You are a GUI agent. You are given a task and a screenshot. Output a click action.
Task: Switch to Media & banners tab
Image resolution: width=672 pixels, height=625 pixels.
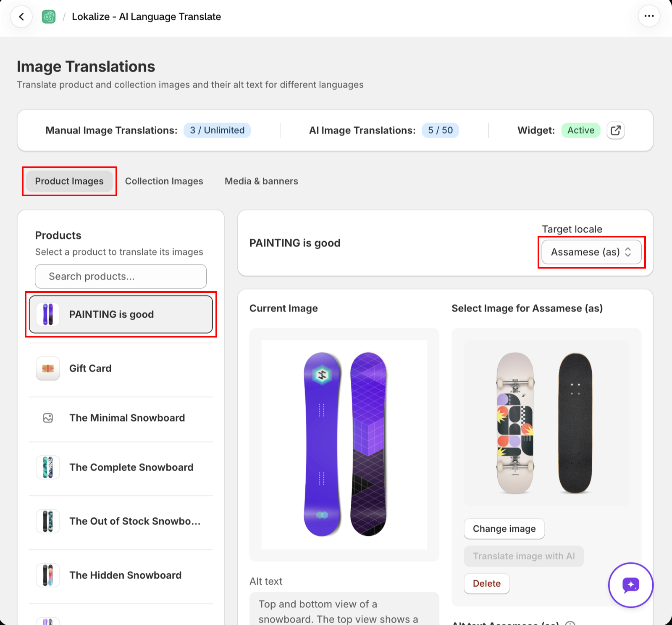point(261,181)
